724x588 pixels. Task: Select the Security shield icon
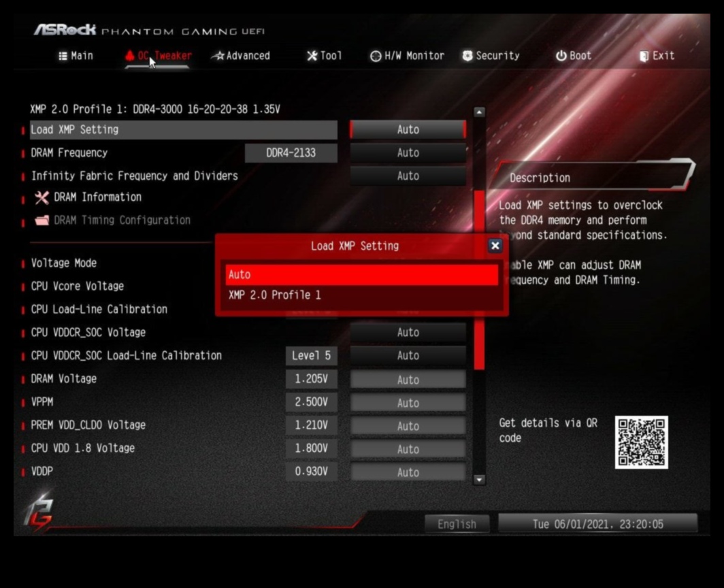click(x=467, y=56)
